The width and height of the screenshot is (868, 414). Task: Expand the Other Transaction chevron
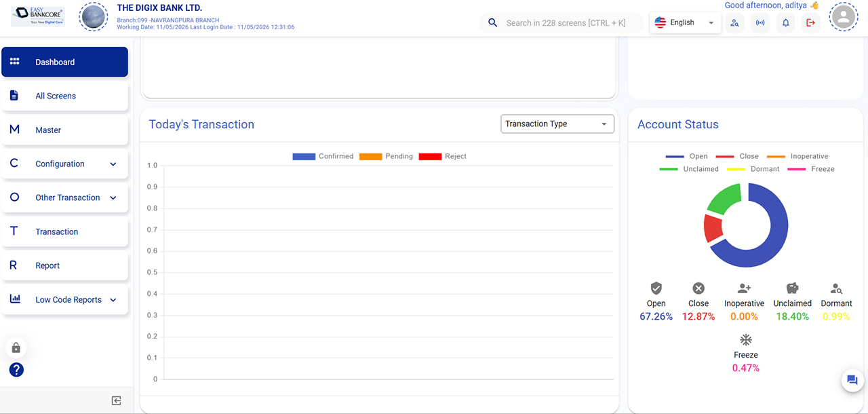pos(113,197)
